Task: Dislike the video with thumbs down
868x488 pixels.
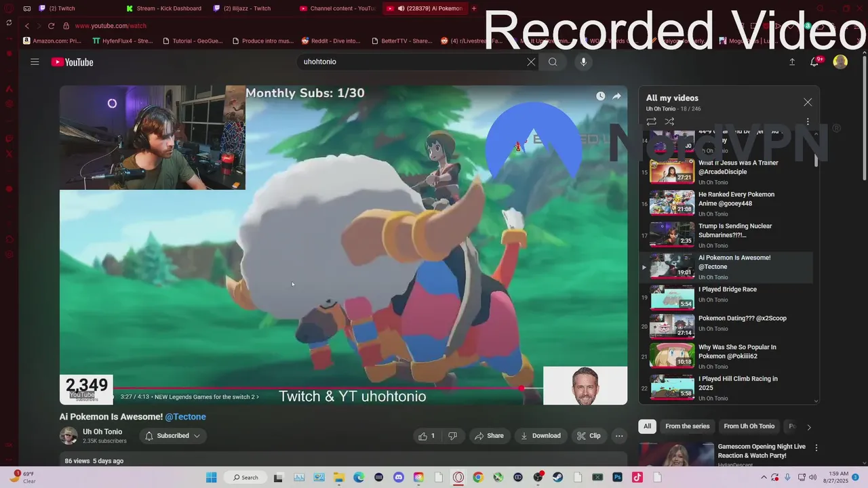Action: [x=452, y=436]
